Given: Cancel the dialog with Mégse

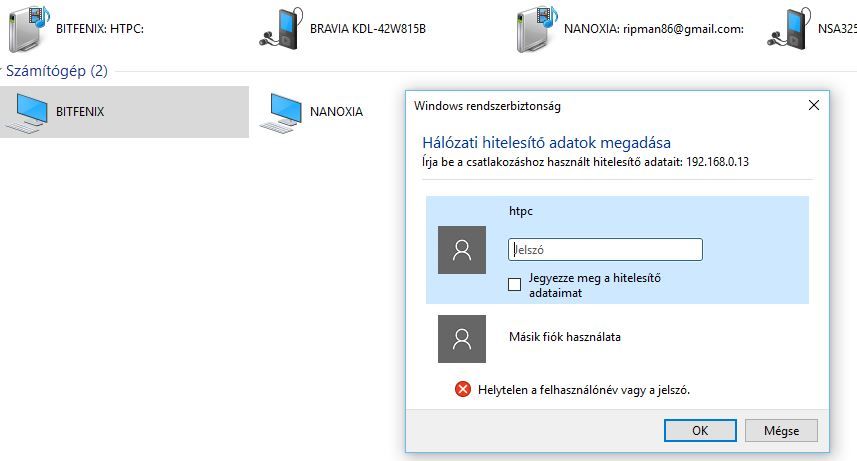Looking at the screenshot, I should [x=782, y=430].
